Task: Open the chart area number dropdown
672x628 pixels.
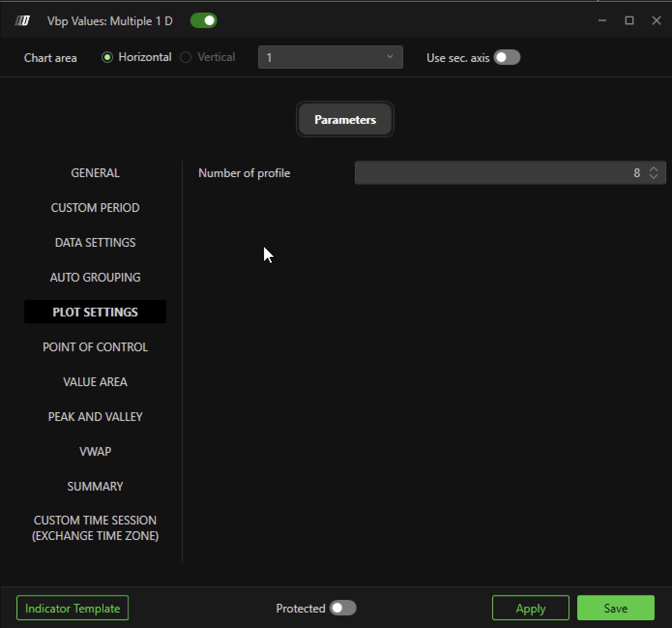Action: click(x=330, y=58)
